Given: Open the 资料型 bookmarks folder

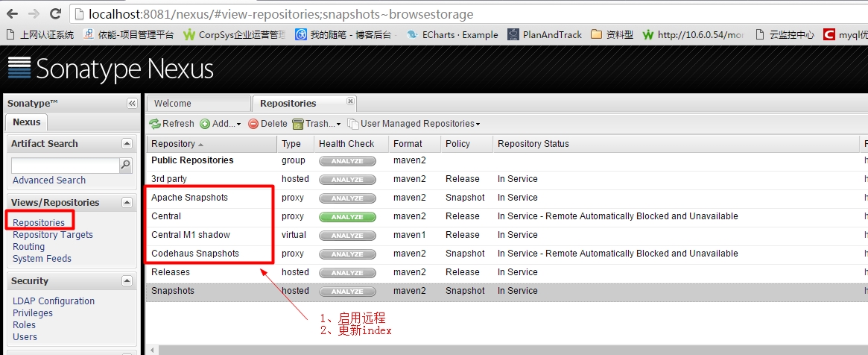Looking at the screenshot, I should tap(612, 35).
